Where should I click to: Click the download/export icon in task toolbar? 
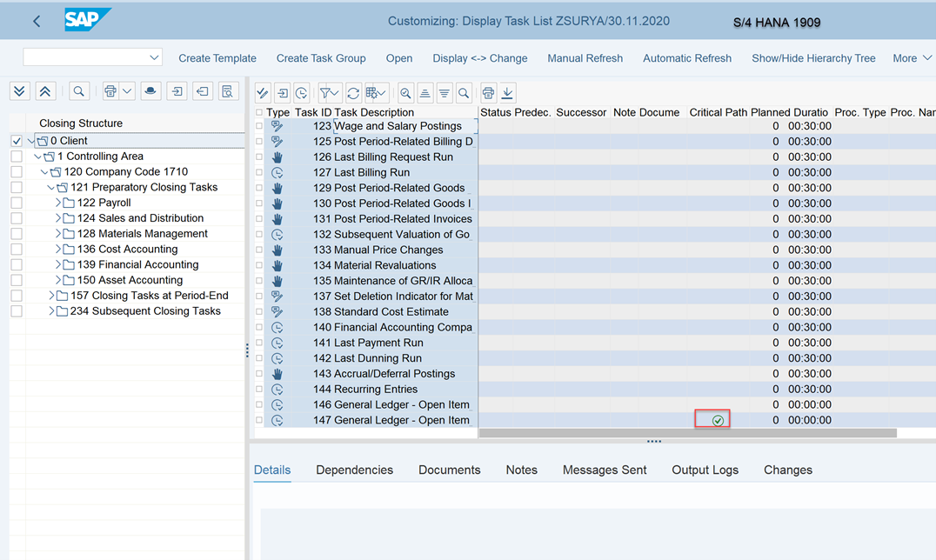coord(508,93)
